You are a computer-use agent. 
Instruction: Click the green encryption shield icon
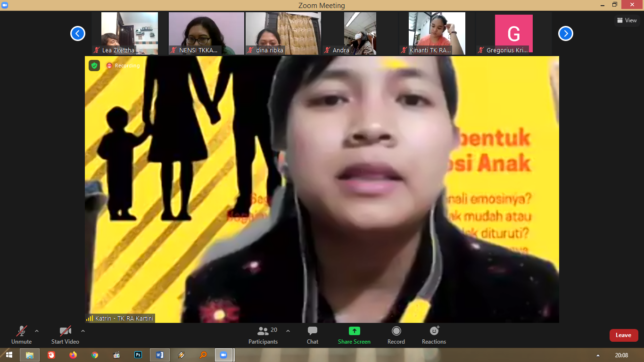click(94, 66)
